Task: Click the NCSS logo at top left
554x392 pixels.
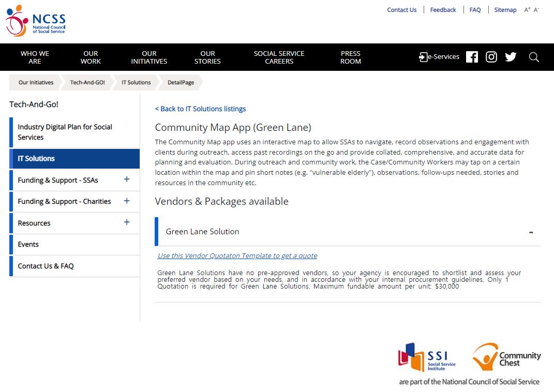Action: pyautogui.click(x=35, y=21)
